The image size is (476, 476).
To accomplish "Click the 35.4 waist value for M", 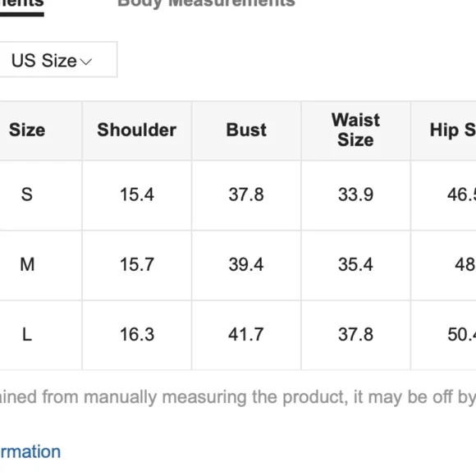I will pyautogui.click(x=355, y=264).
